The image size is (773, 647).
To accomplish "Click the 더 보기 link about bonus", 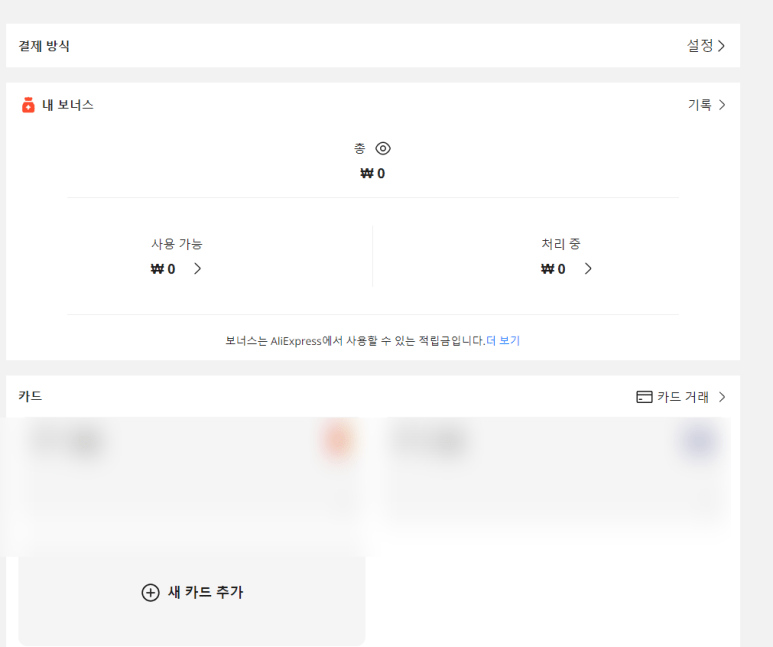I will coord(503,341).
